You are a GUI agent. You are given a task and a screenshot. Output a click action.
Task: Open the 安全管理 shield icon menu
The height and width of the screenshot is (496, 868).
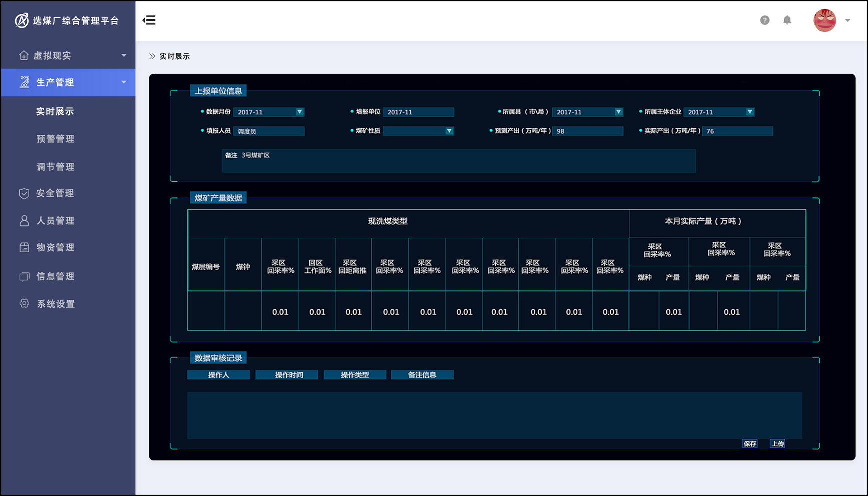[24, 193]
